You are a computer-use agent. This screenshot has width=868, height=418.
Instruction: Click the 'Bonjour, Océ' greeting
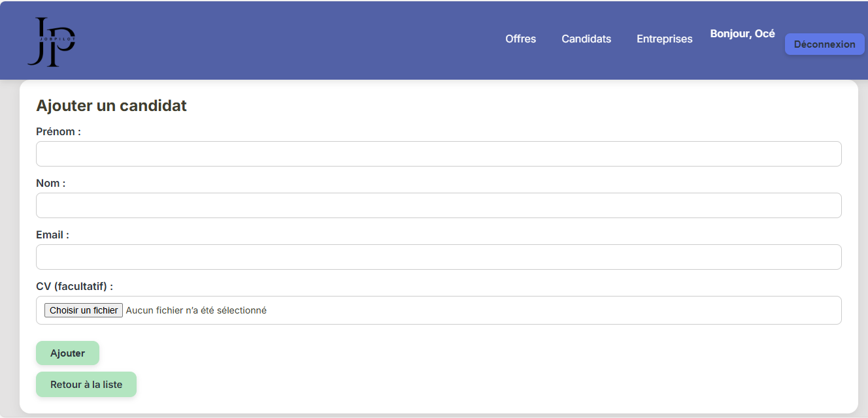click(x=743, y=34)
